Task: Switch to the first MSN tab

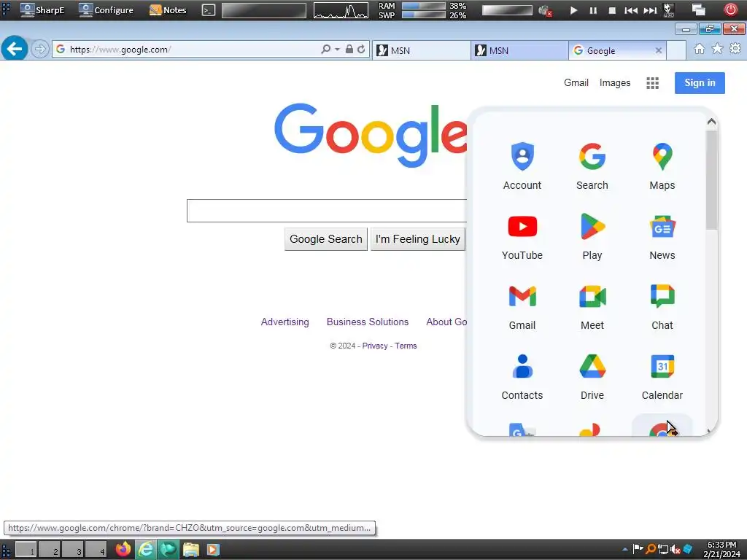Action: (421, 50)
